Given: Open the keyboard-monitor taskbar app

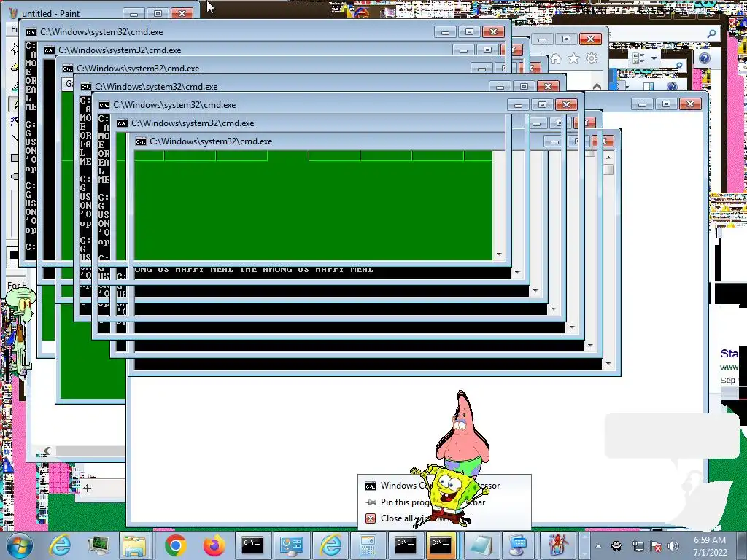Looking at the screenshot, I should tap(518, 545).
